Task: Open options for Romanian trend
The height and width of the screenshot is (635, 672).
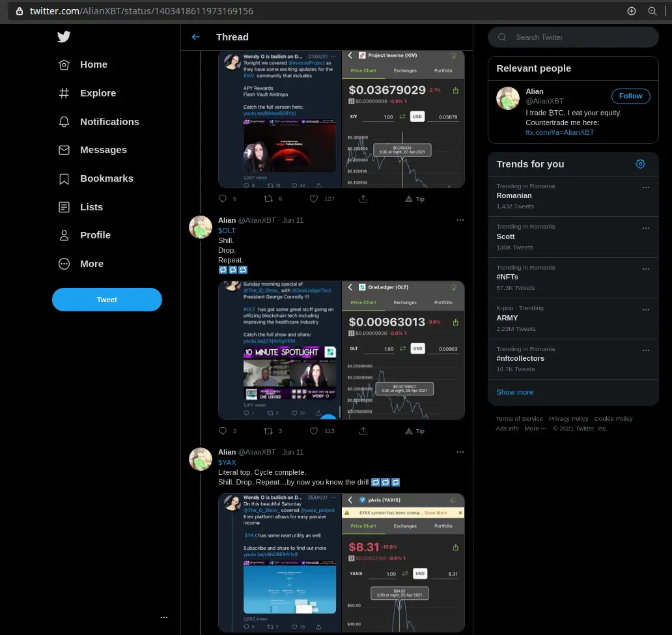Action: pos(646,188)
